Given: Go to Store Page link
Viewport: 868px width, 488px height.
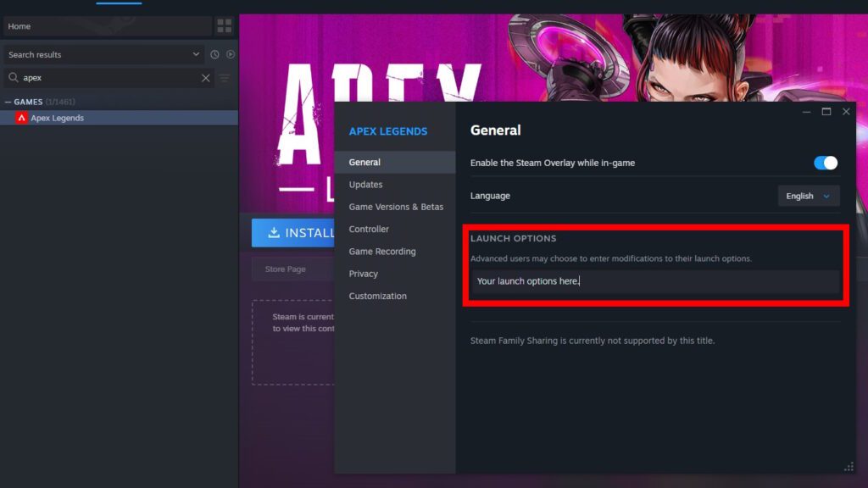Looking at the screenshot, I should coord(285,269).
